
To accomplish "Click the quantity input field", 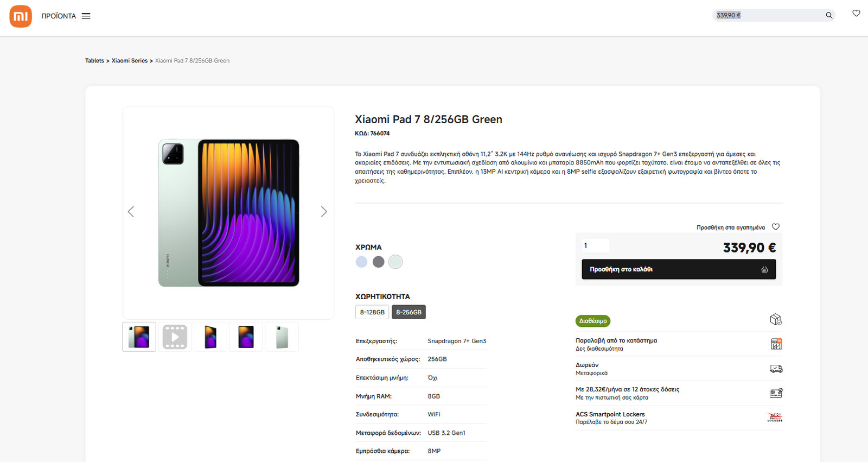I will pyautogui.click(x=595, y=246).
